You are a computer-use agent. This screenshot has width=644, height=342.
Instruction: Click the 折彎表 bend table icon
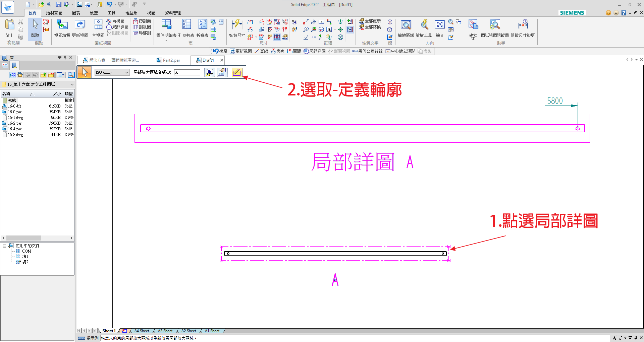203,28
